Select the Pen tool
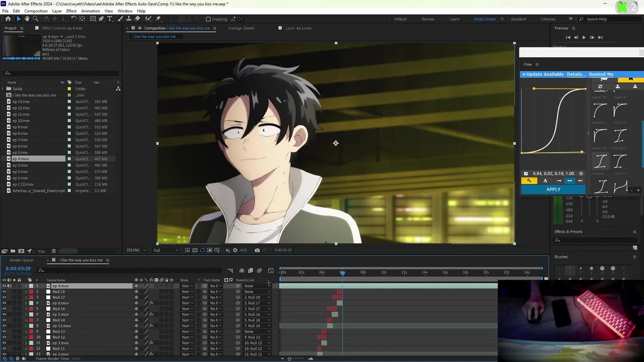 pyautogui.click(x=101, y=19)
